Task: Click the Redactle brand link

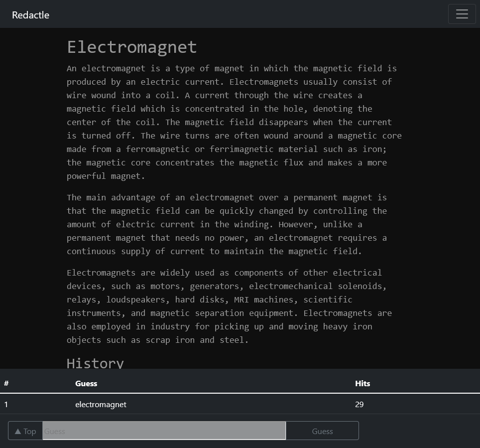Action: click(30, 15)
